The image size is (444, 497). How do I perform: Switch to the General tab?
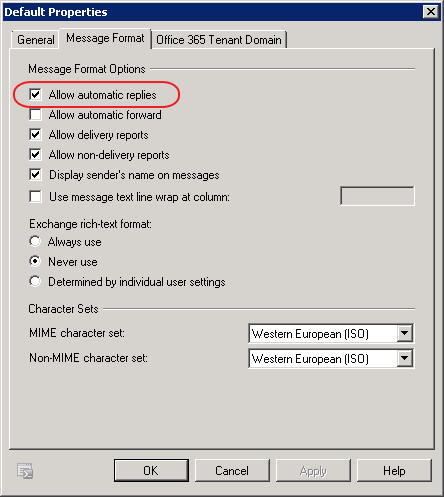pyautogui.click(x=36, y=40)
